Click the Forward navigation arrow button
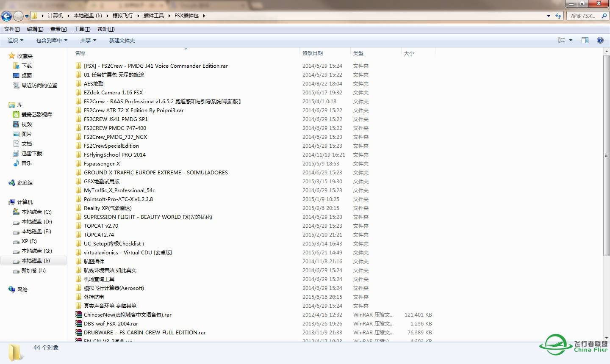Screen dimensions: 610x364 18,16
